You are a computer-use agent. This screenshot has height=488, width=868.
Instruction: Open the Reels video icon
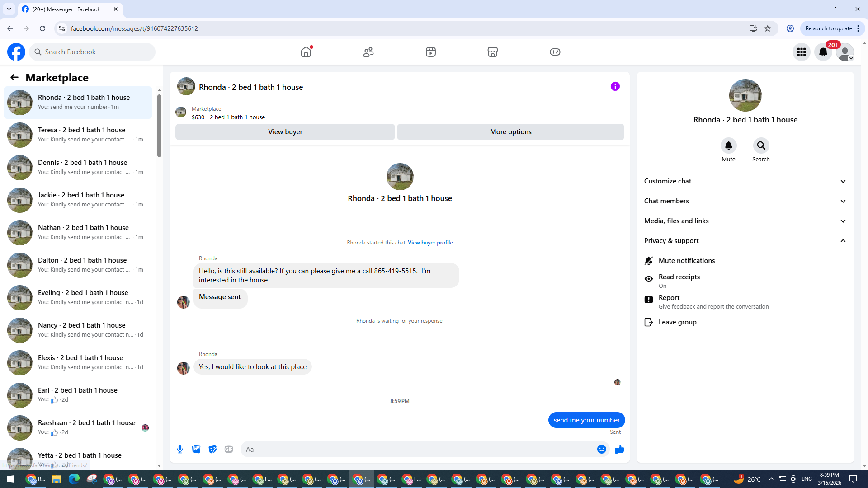(431, 52)
